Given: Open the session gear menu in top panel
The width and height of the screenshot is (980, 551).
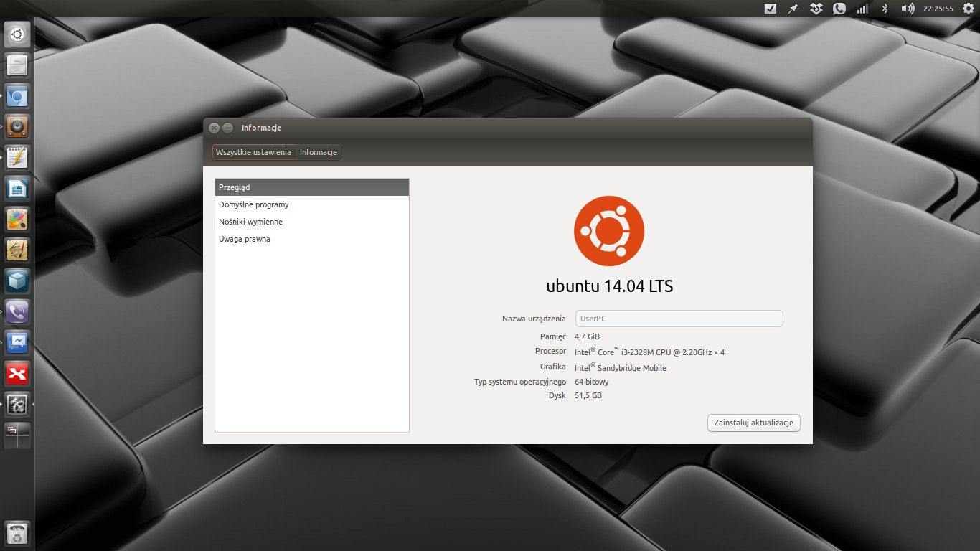Looking at the screenshot, I should [969, 9].
